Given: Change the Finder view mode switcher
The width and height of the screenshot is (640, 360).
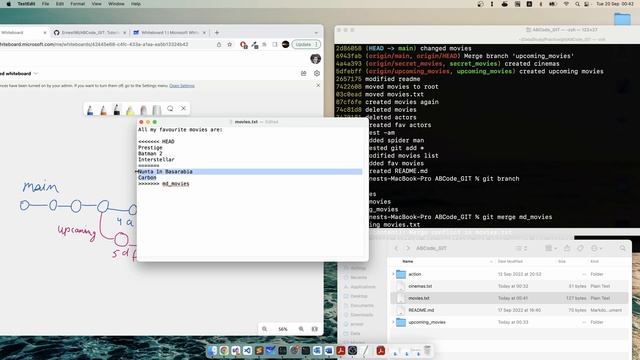Looking at the screenshot, I should tap(521, 248).
